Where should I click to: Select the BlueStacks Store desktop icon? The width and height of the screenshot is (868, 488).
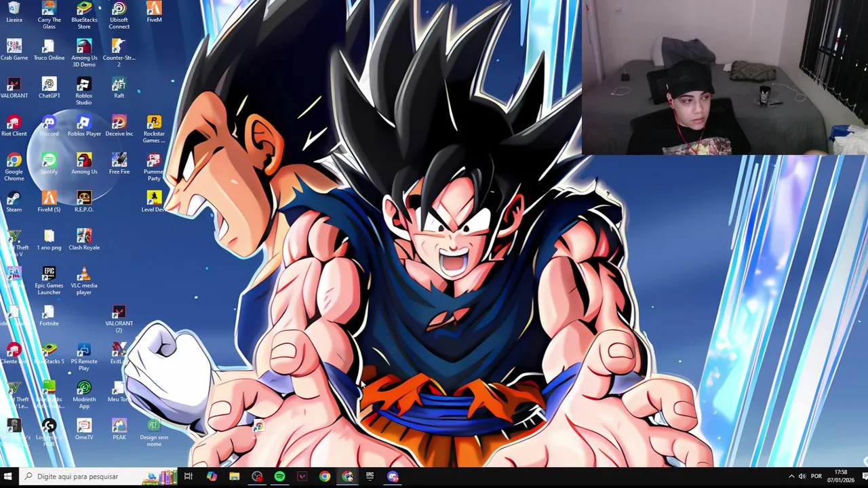84,15
